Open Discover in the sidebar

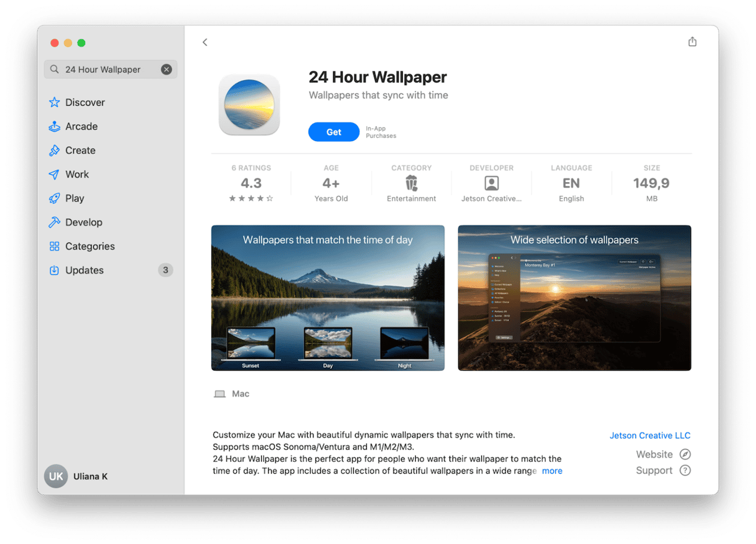coord(85,103)
